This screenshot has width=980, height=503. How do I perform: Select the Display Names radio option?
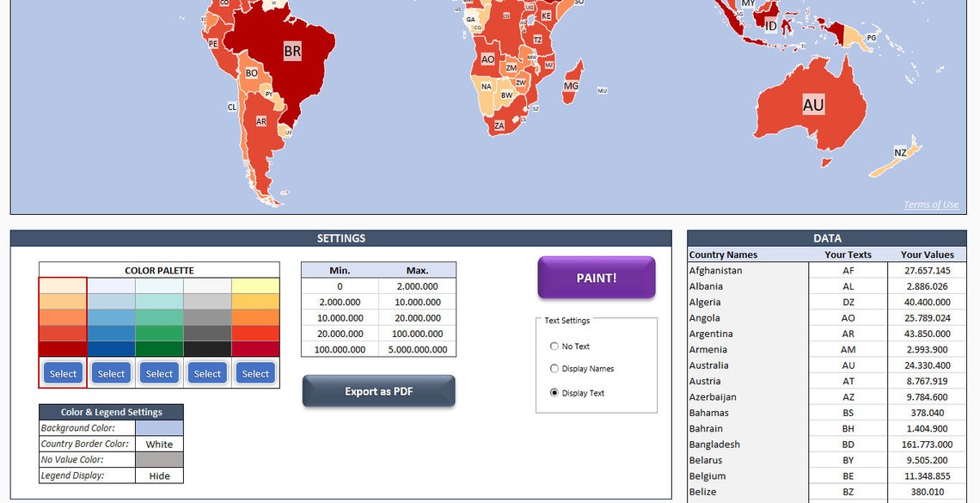[x=554, y=370]
